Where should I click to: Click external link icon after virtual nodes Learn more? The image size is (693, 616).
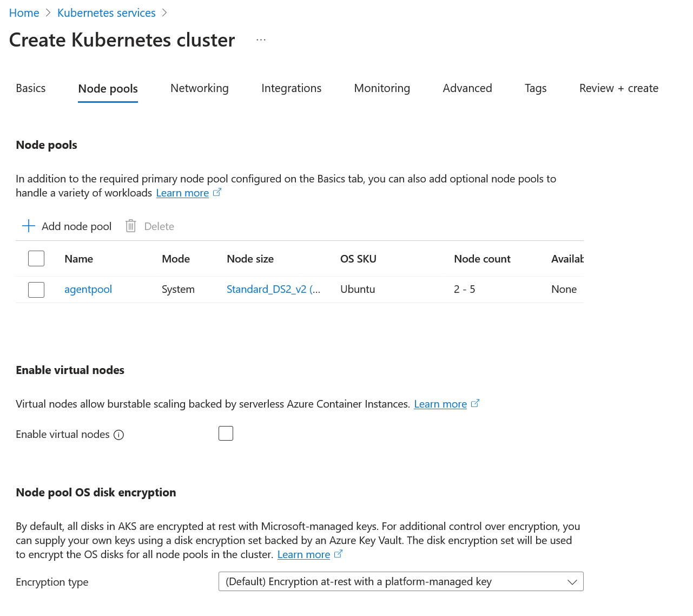tap(475, 404)
